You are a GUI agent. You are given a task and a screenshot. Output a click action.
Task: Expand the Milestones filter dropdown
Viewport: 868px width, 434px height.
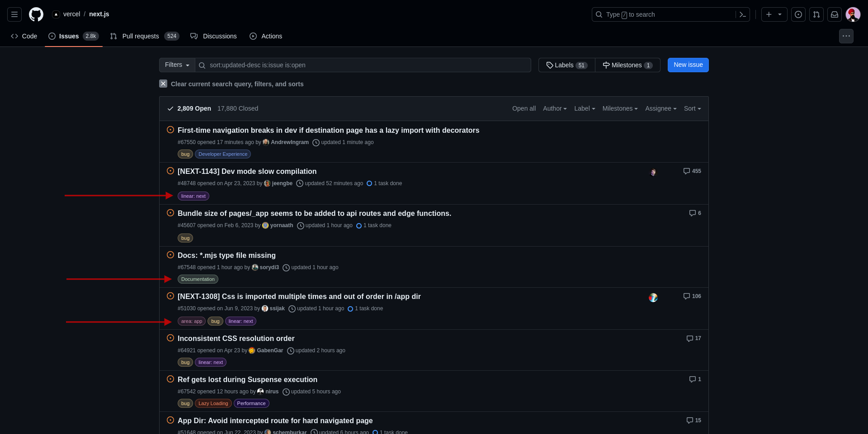[620, 108]
